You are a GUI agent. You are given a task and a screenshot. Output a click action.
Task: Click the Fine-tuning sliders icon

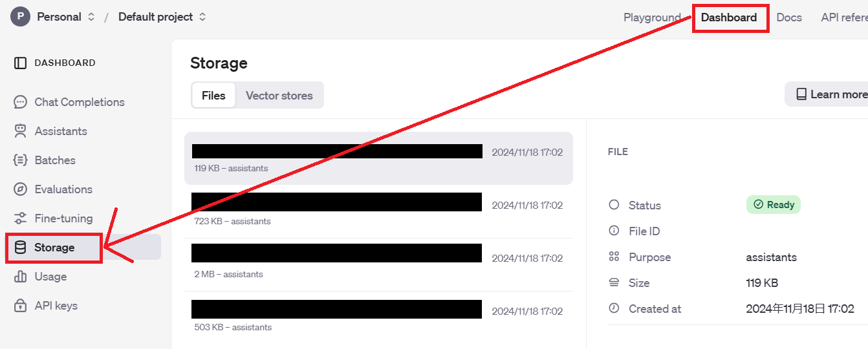[21, 218]
